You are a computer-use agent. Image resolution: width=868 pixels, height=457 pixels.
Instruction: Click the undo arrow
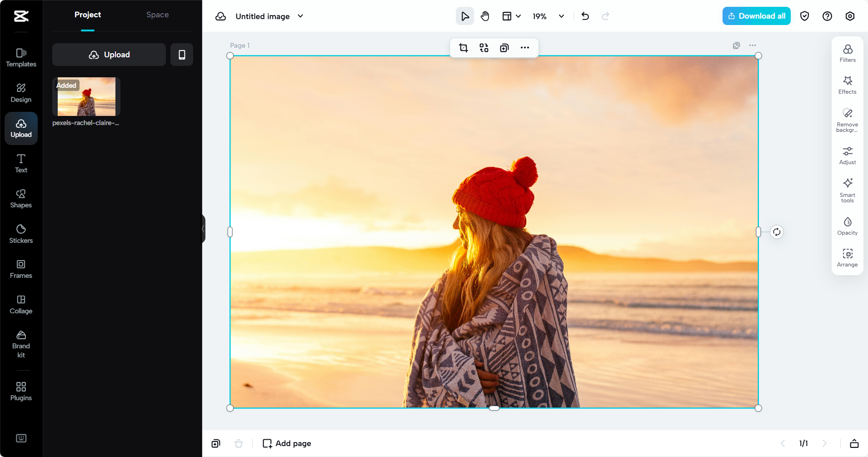coord(585,16)
